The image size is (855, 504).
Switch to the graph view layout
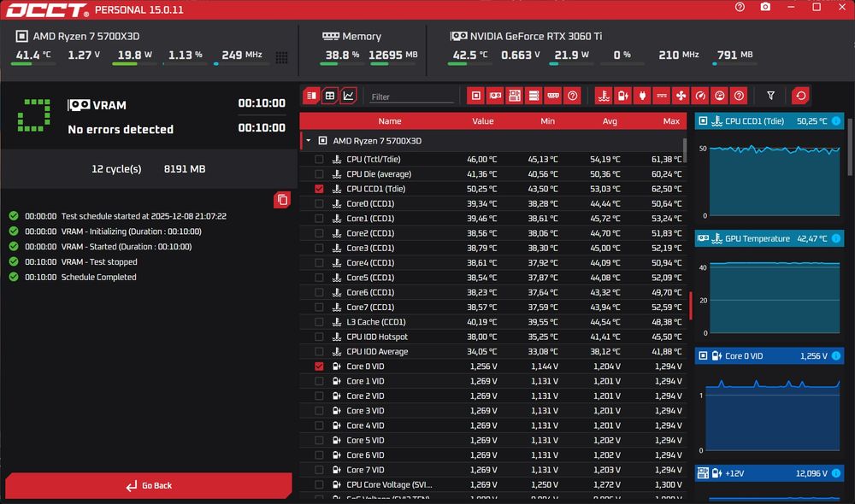tap(349, 96)
